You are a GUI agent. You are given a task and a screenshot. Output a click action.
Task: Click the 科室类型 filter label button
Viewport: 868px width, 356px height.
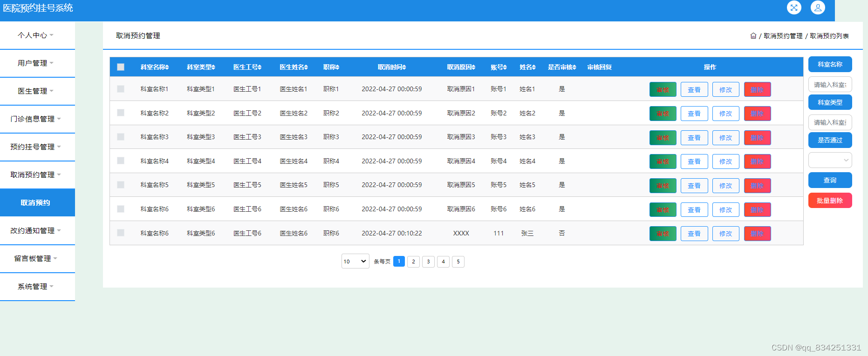830,102
